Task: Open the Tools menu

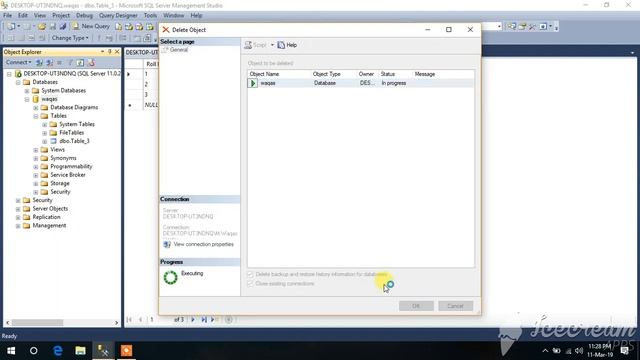Action: tap(150, 16)
